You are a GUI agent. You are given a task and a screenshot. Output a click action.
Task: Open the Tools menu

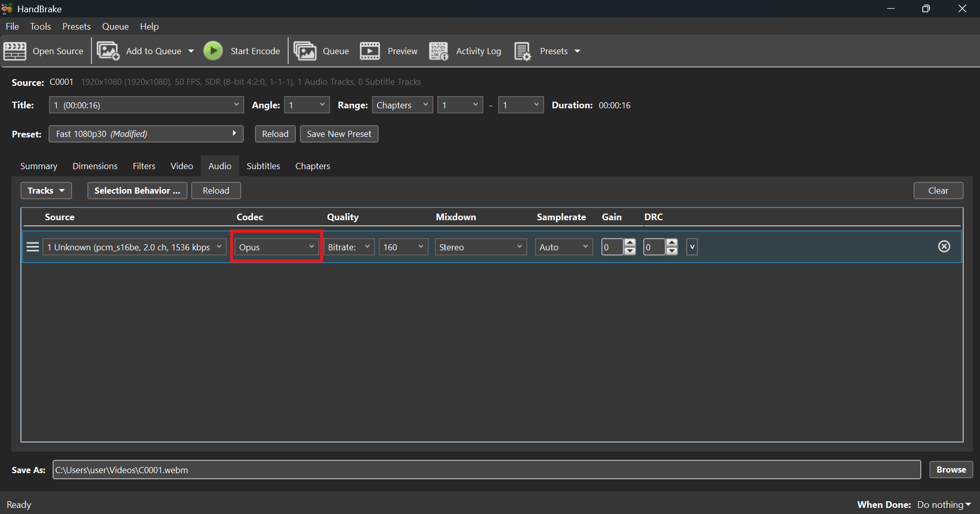tap(40, 27)
